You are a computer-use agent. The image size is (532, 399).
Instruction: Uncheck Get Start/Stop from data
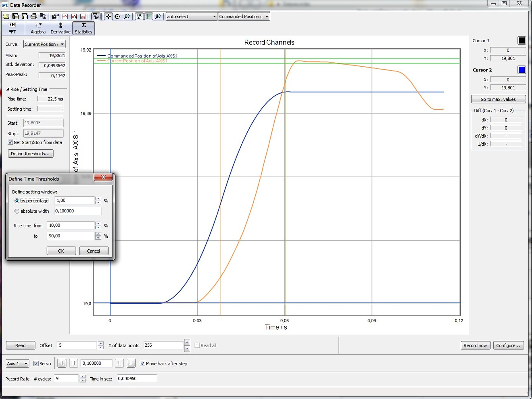[x=10, y=142]
